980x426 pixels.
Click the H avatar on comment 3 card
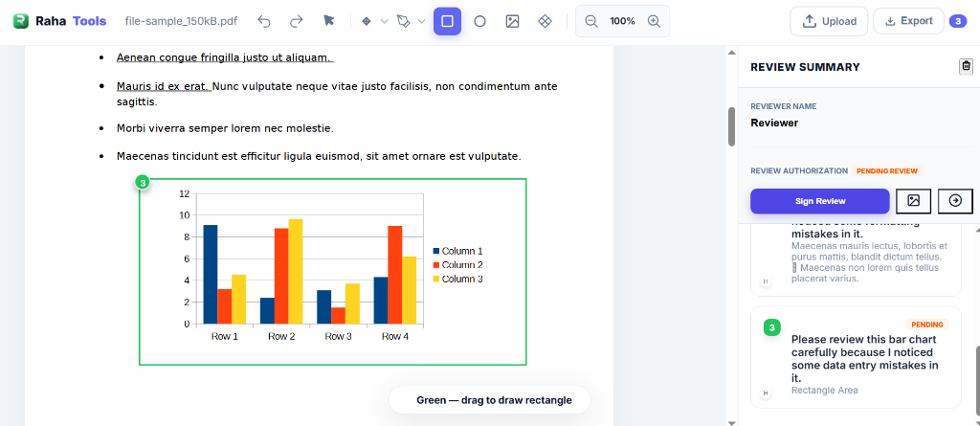[766, 392]
